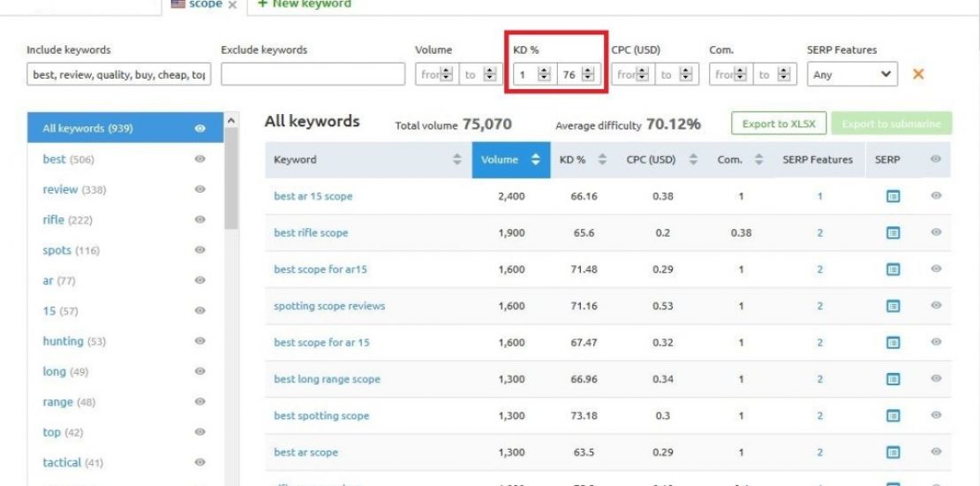This screenshot has height=486, width=980.
Task: Click the orange X to clear filters
Action: point(918,75)
